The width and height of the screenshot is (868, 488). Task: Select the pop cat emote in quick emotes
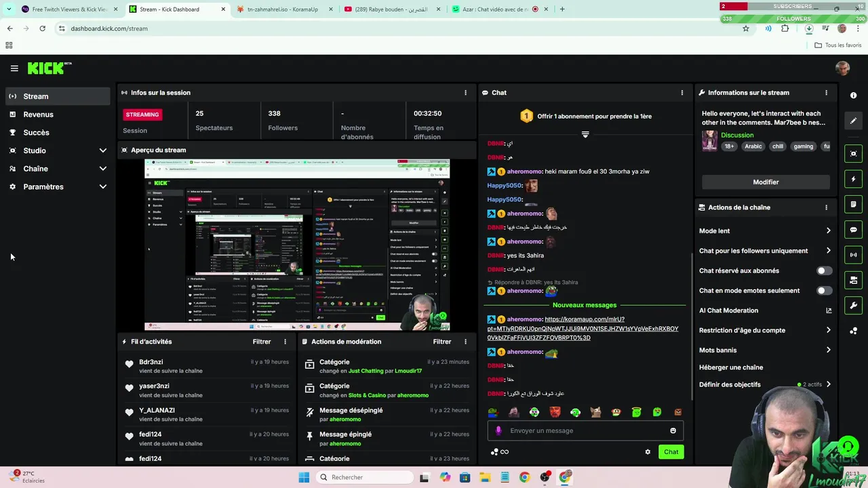coord(595,411)
